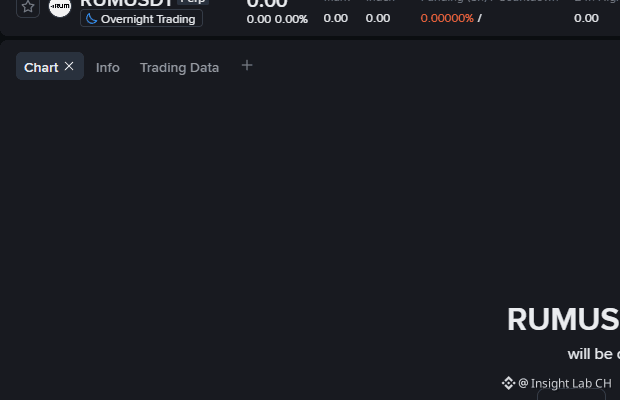
Task: Click the blue moon icon
Action: (x=91, y=19)
